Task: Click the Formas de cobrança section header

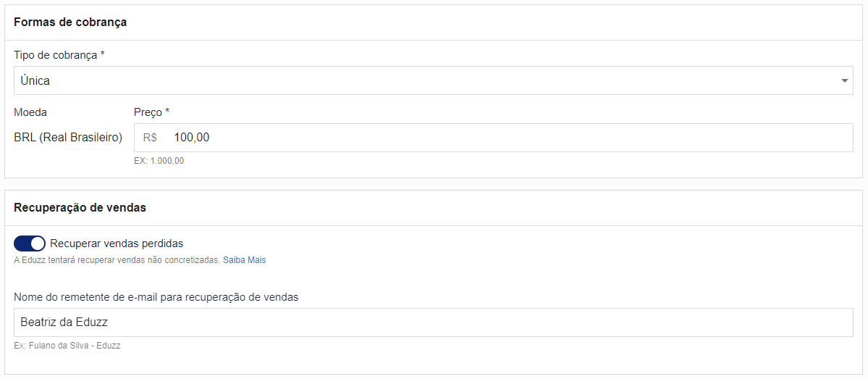Action: coord(70,22)
